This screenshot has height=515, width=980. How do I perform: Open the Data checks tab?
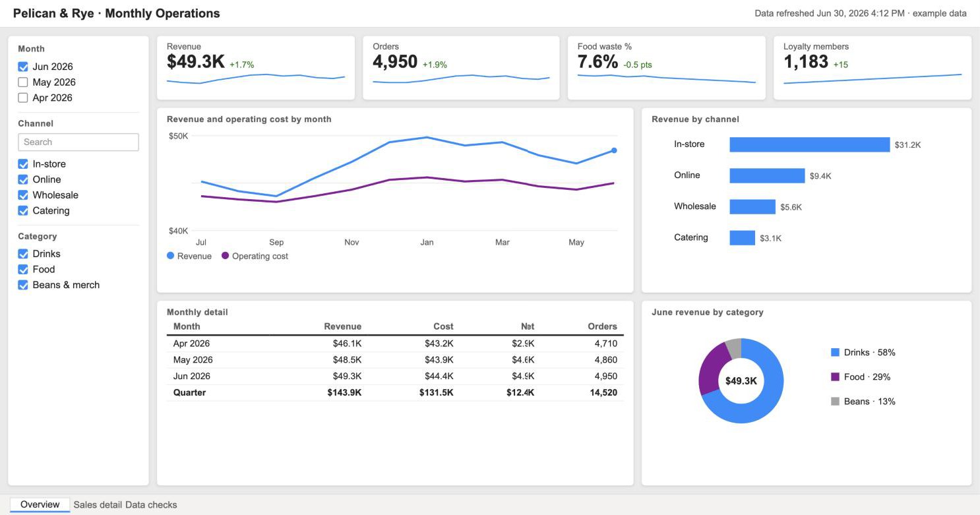[x=151, y=504]
